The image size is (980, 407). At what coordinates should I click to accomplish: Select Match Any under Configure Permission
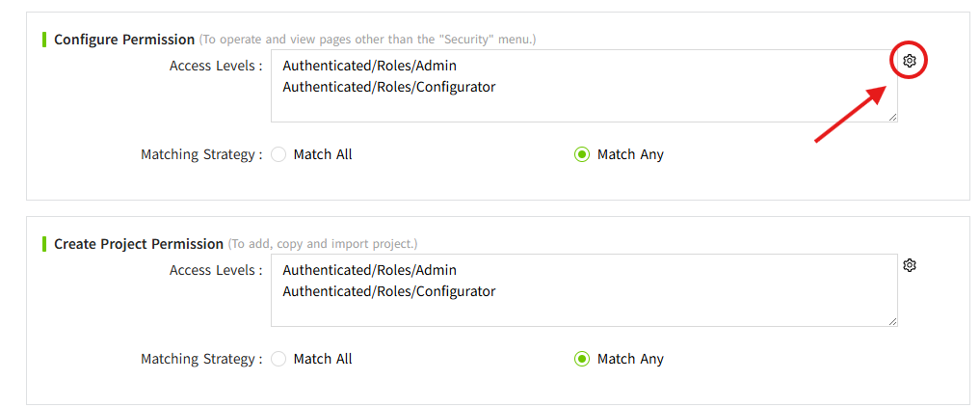pyautogui.click(x=582, y=154)
